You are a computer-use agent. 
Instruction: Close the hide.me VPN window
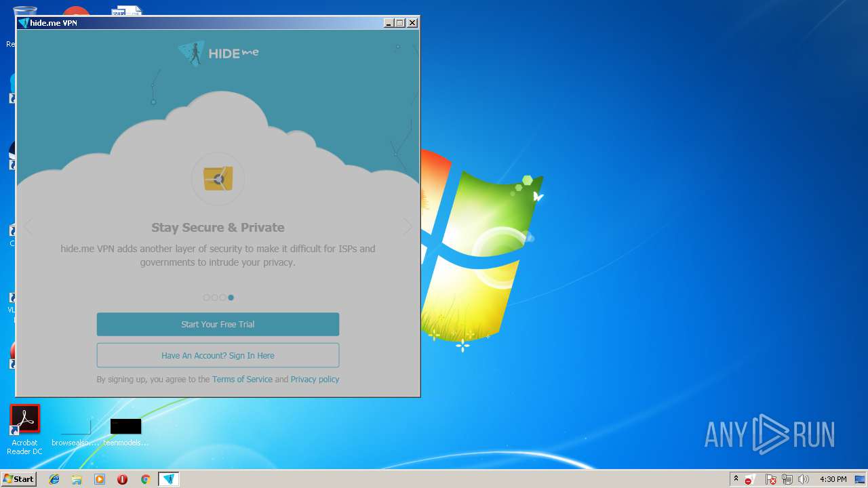coord(412,23)
